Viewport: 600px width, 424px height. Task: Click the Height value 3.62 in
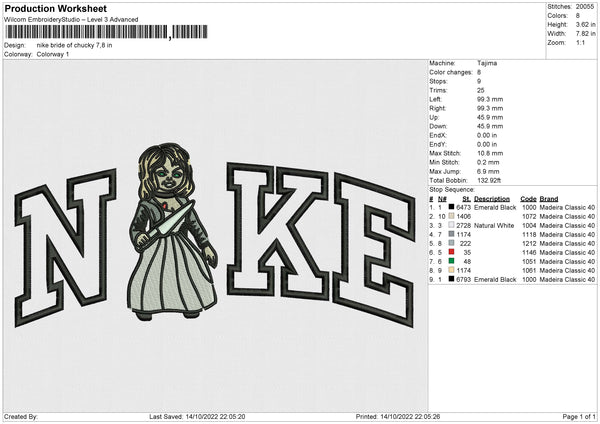pos(585,24)
